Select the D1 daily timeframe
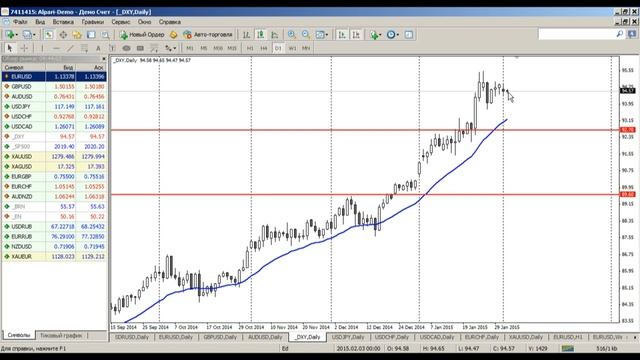Image resolution: width=640 pixels, height=360 pixels. [278, 48]
